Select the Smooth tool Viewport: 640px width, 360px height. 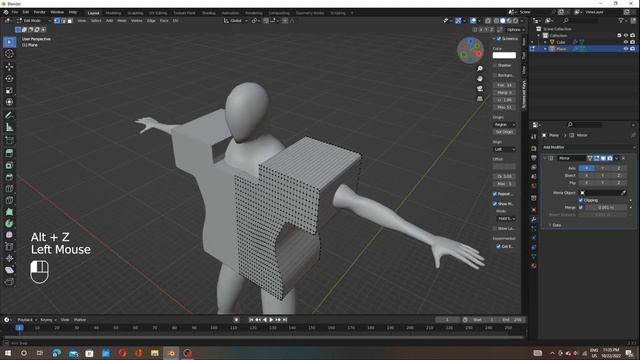pos(9,235)
